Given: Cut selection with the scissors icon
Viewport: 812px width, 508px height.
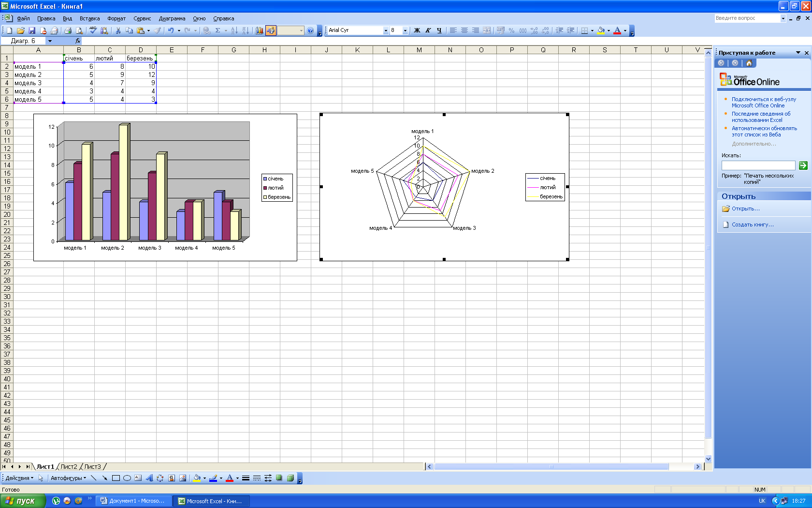Looking at the screenshot, I should tap(118, 30).
